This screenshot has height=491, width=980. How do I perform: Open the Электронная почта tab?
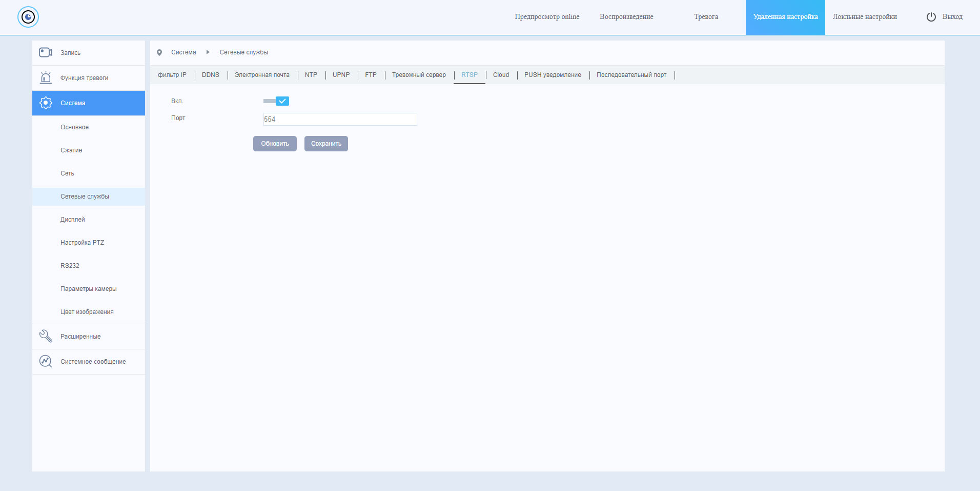click(262, 75)
